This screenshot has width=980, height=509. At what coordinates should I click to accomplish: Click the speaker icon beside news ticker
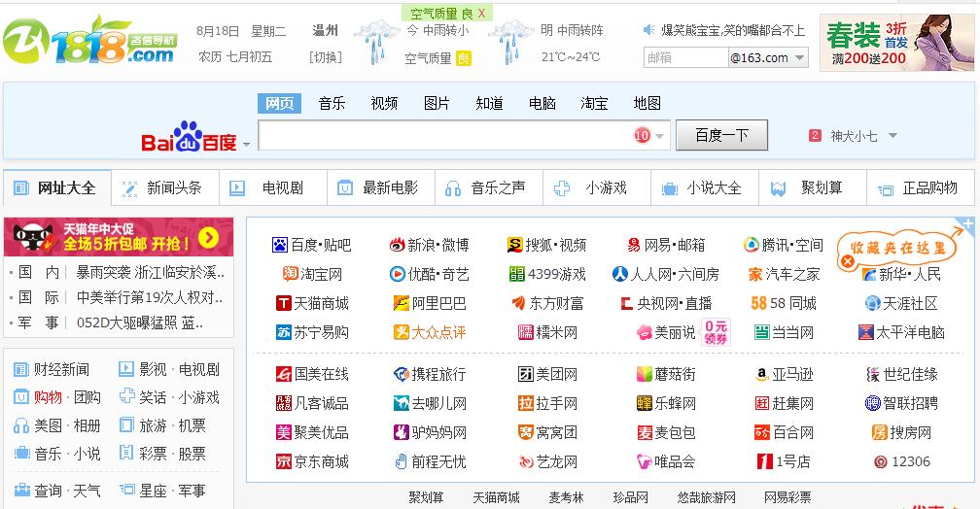(649, 30)
